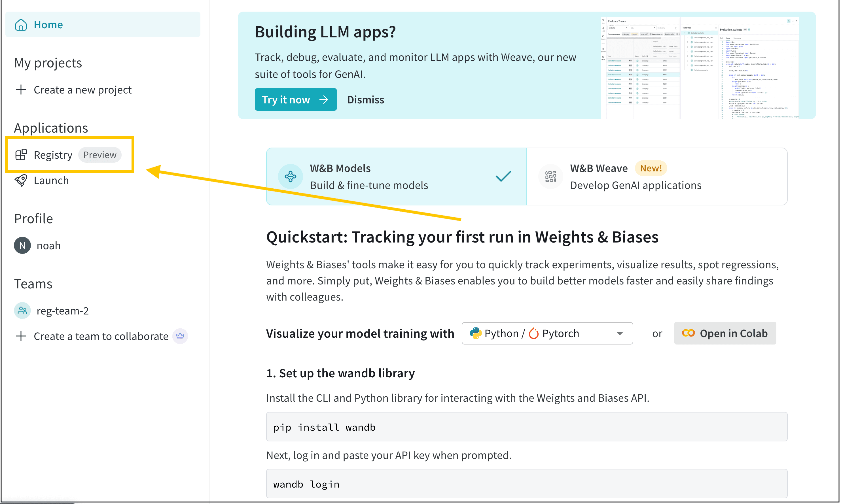The image size is (841, 504).
Task: Click the 'Profile' section label
Action: (x=34, y=218)
